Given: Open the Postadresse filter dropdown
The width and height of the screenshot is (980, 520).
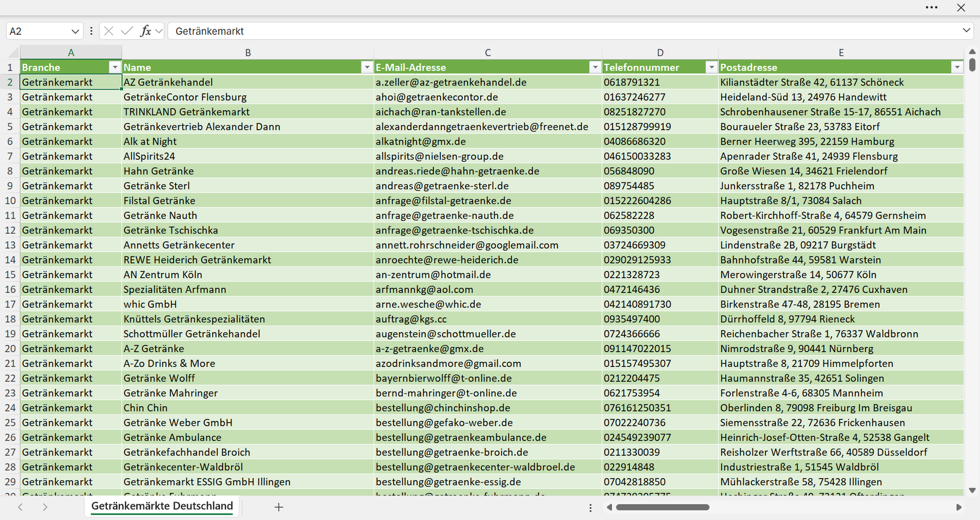Looking at the screenshot, I should pos(957,67).
